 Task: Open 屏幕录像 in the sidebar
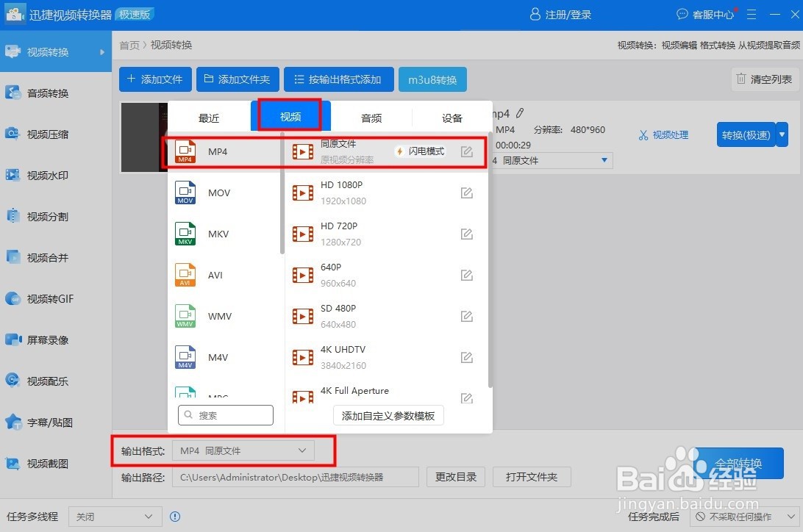(x=55, y=340)
